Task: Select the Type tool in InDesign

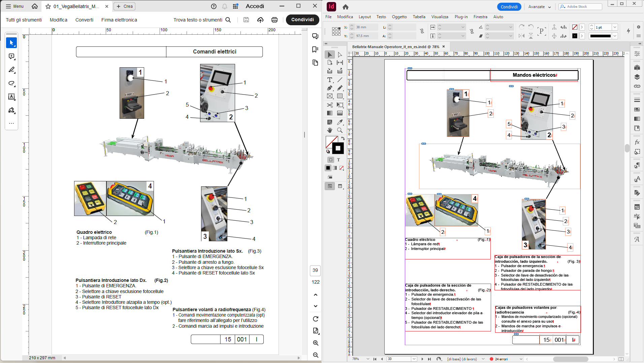Action: click(330, 80)
